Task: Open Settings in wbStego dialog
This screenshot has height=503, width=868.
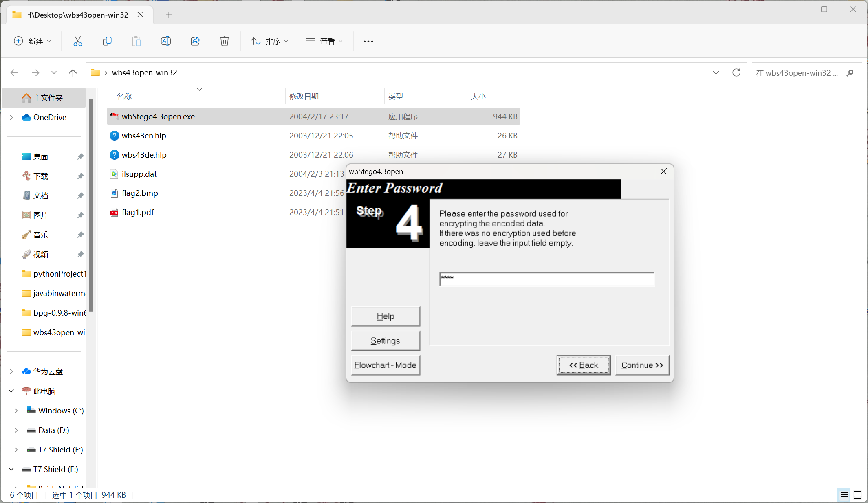Action: [386, 341]
